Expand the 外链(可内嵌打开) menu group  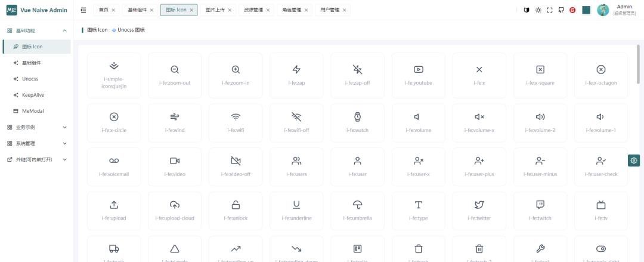35,159
